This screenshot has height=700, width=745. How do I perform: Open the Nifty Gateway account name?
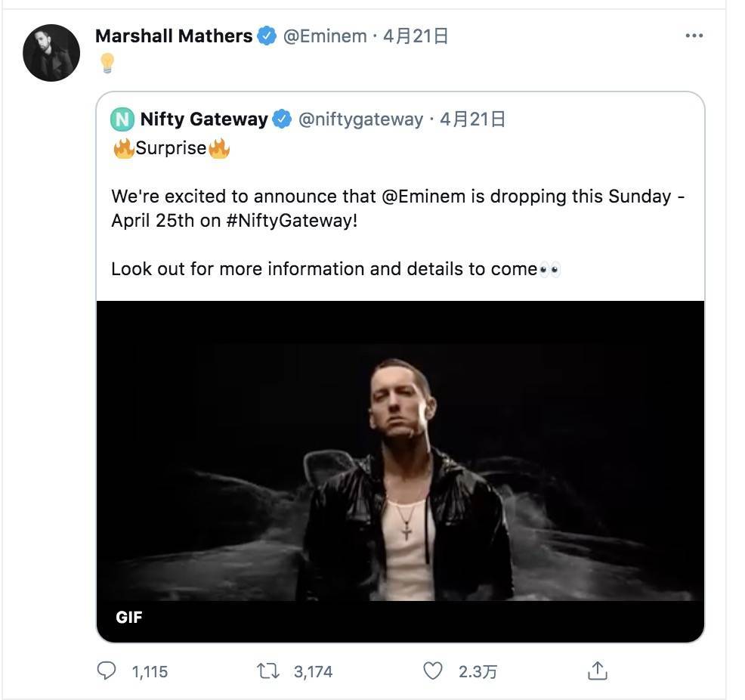[x=204, y=119]
